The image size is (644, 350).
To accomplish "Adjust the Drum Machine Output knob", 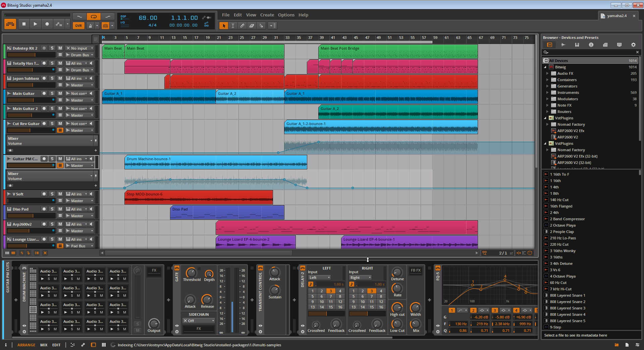I will click(x=154, y=324).
